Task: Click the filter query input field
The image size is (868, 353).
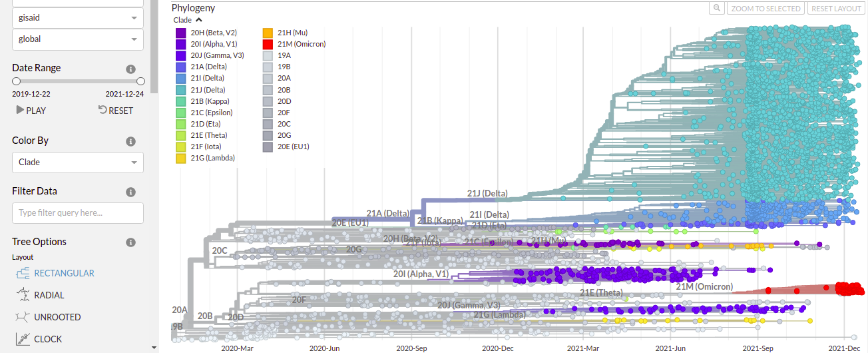Action: 77,213
